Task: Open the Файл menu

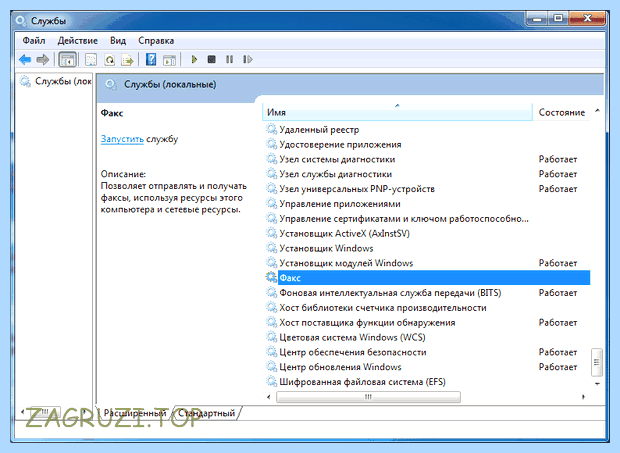Action: coord(34,41)
